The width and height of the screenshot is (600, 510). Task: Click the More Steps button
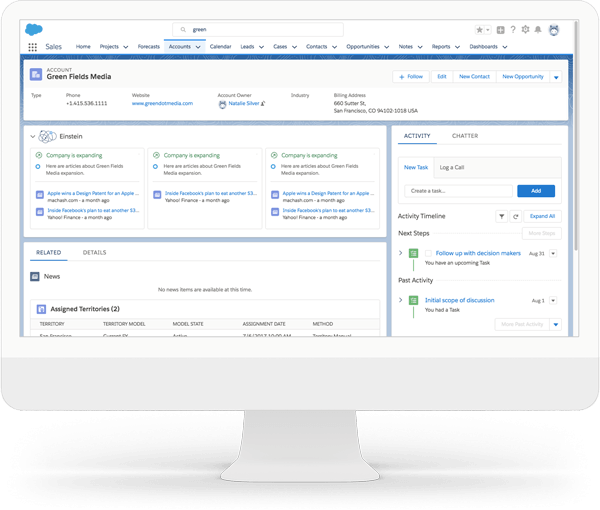pyautogui.click(x=542, y=233)
